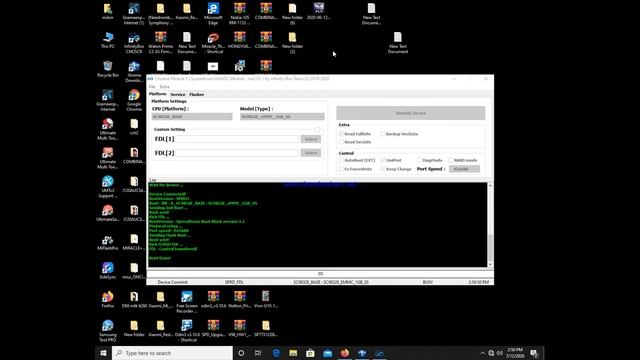640x360 pixels.
Task: Toggle the Keep Charge checkbox
Action: (x=383, y=169)
